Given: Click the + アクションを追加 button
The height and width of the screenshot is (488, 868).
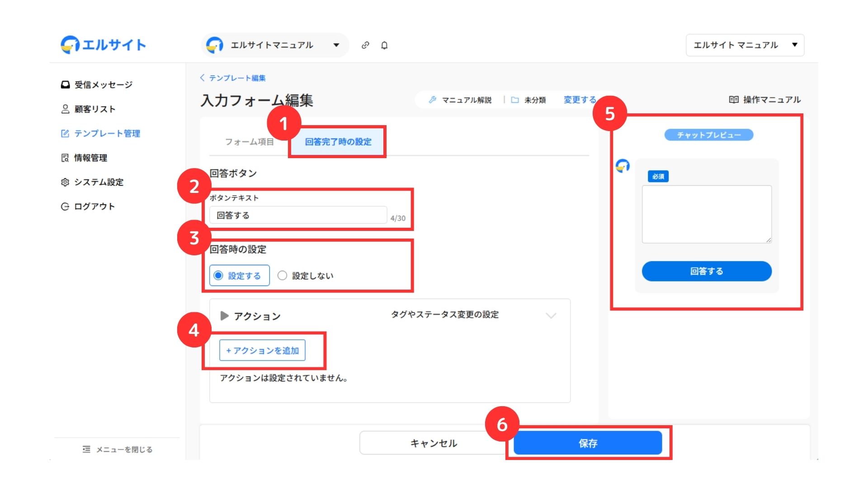Looking at the screenshot, I should [x=262, y=350].
